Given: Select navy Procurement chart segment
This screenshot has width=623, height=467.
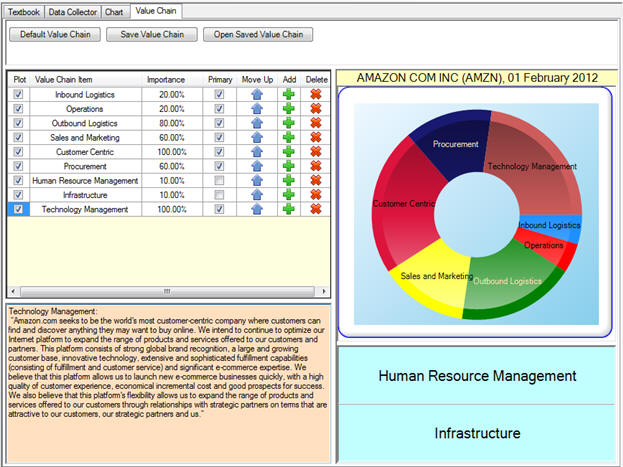Looking at the screenshot, I should click(455, 144).
